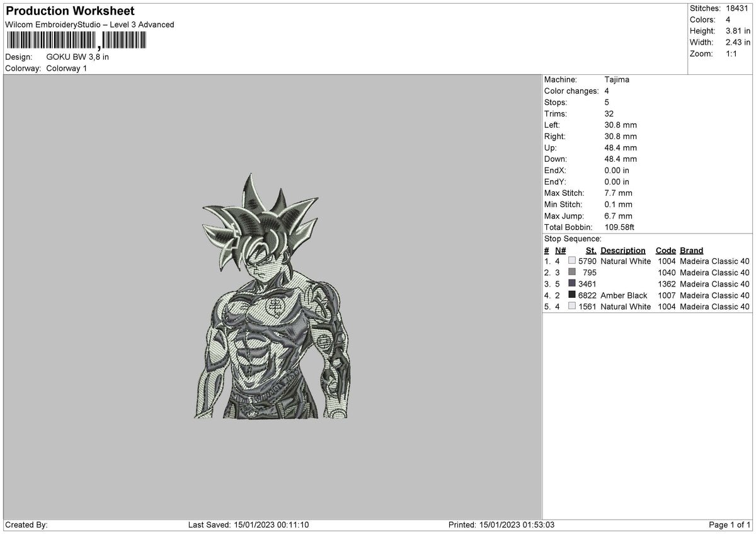Click 'Wilcom EmbroideryStudio – Level 3 Advanced' text

(89, 25)
